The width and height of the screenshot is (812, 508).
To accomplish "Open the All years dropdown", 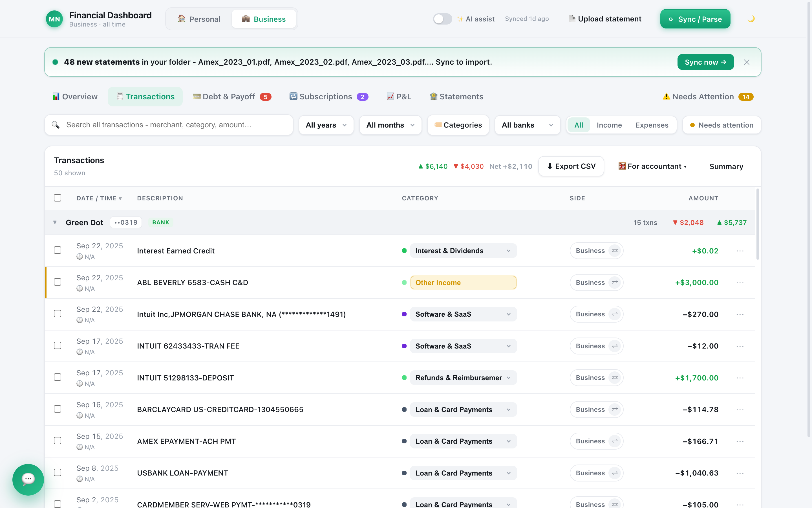I will pyautogui.click(x=326, y=125).
